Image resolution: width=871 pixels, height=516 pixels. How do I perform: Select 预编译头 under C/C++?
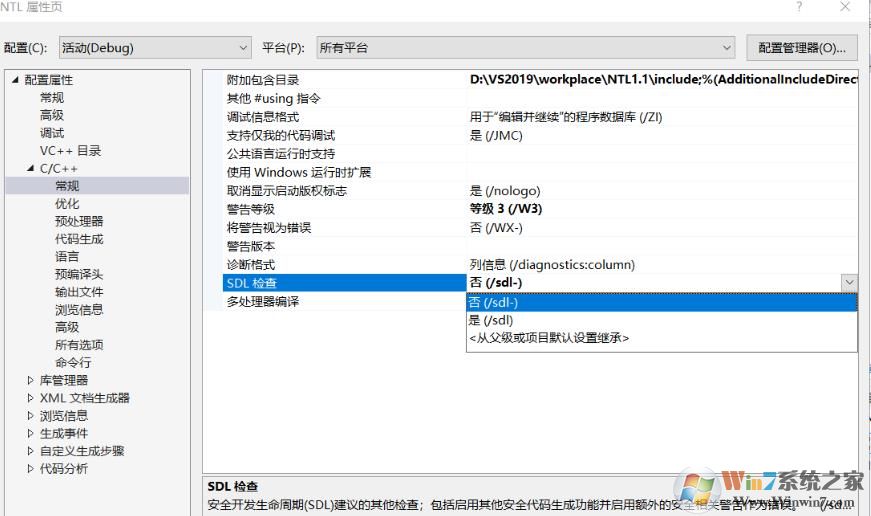(79, 274)
